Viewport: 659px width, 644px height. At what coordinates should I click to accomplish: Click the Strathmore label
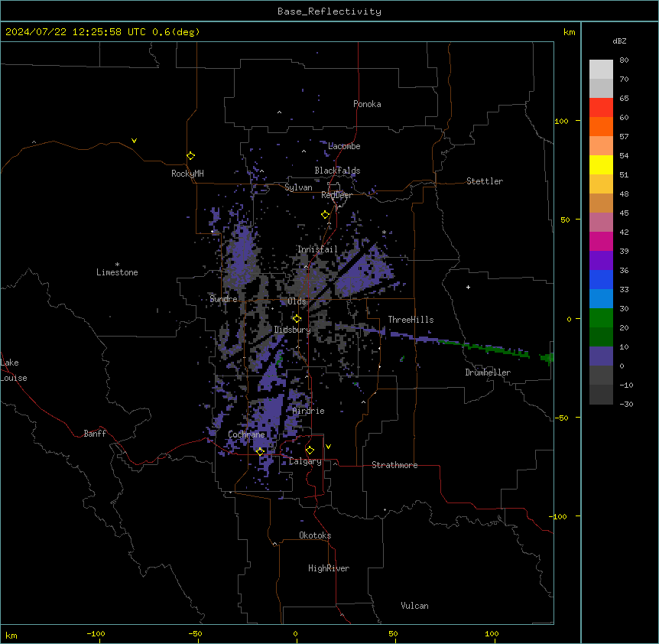pyautogui.click(x=394, y=465)
